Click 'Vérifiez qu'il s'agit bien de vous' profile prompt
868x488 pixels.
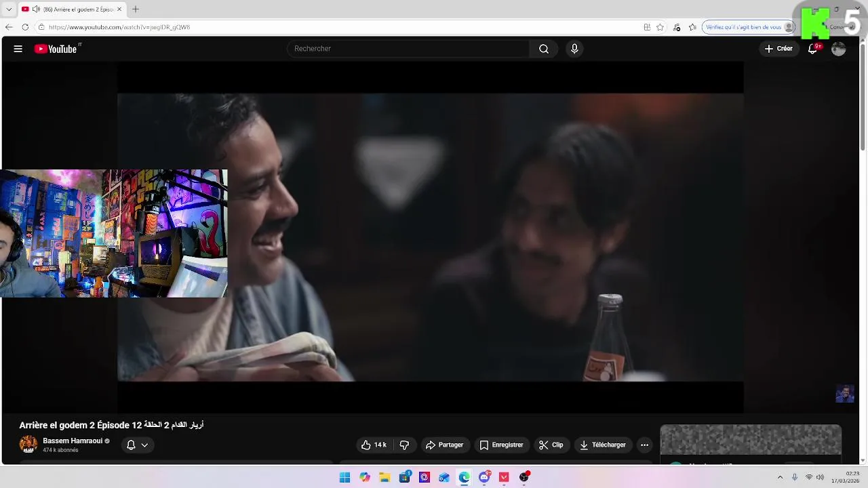[x=749, y=27]
